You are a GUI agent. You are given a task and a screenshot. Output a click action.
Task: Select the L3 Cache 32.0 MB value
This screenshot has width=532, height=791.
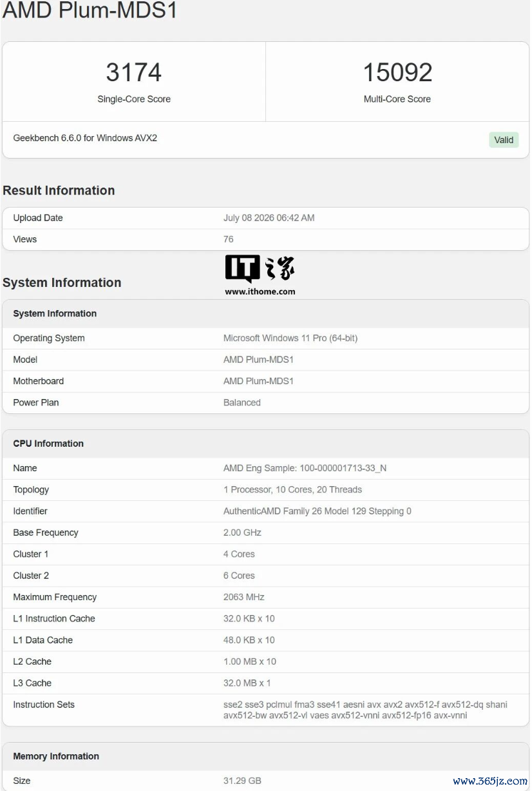pos(247,683)
